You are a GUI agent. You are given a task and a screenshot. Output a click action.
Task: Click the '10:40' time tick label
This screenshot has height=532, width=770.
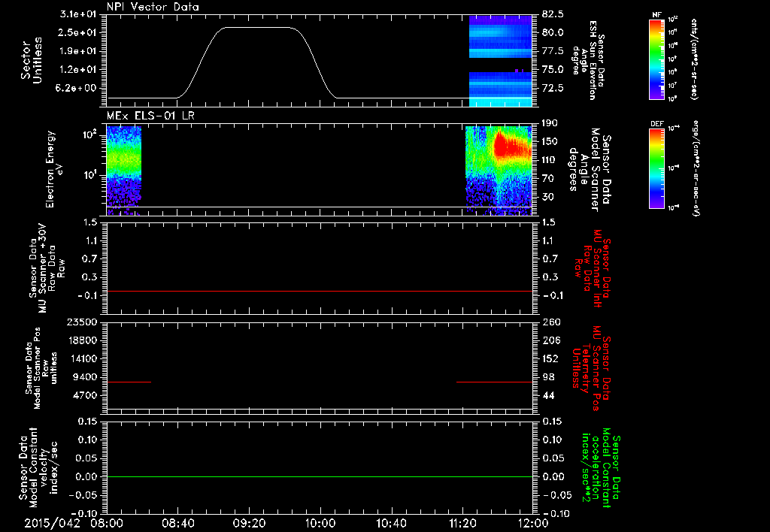pyautogui.click(x=391, y=523)
